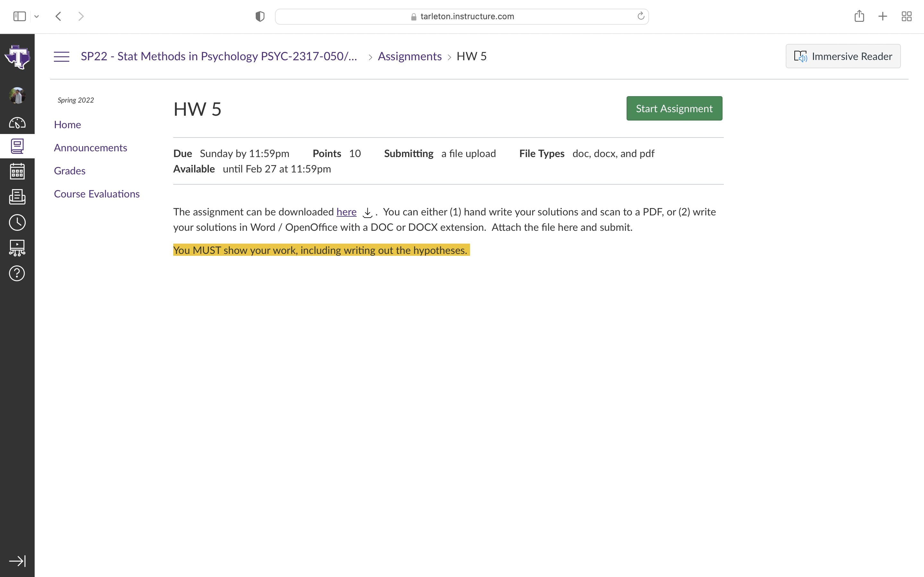Click the Assignments breadcrumb link
The width and height of the screenshot is (924, 577).
coord(409,56)
